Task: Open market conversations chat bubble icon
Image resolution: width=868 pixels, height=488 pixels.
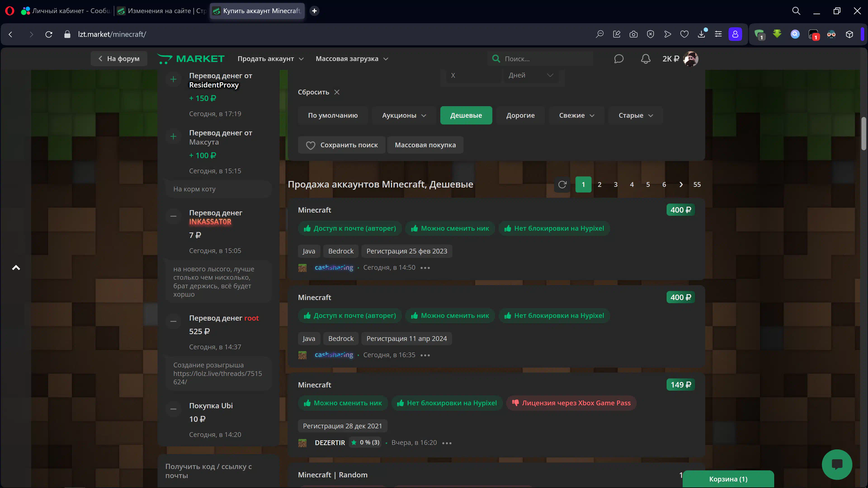Action: point(619,59)
